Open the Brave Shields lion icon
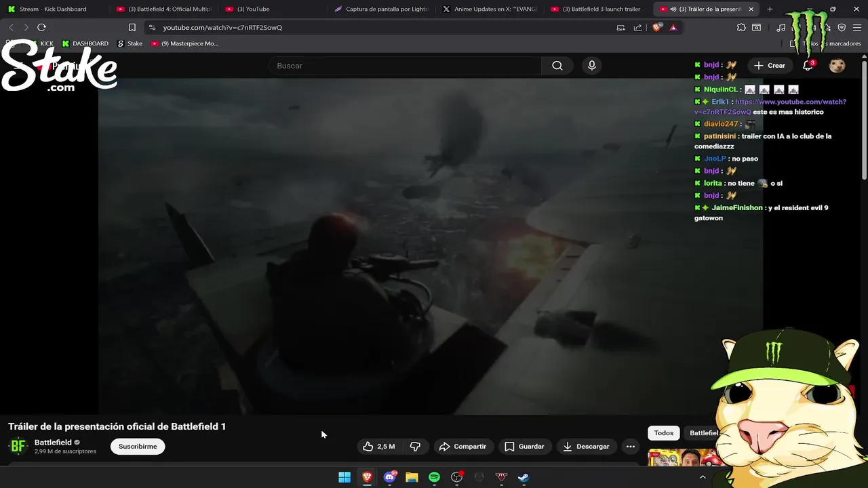The image size is (868, 488). tap(656, 27)
